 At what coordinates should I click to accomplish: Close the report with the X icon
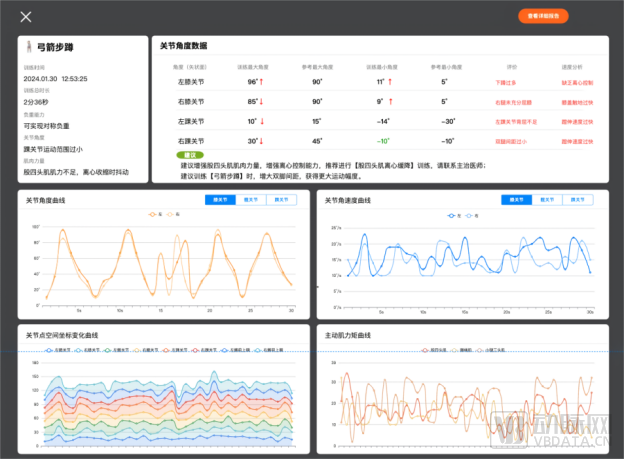coord(26,16)
